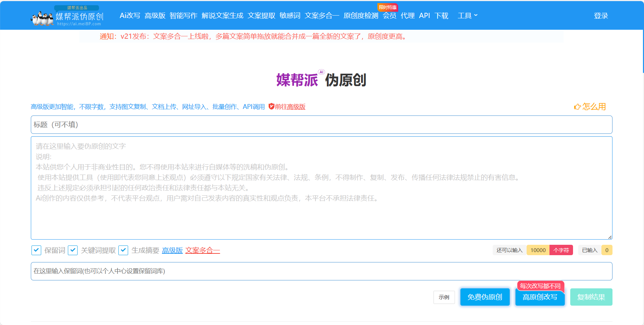Uncheck the 关键词提取 checkbox
Image resolution: width=644 pixels, height=325 pixels.
tap(73, 250)
